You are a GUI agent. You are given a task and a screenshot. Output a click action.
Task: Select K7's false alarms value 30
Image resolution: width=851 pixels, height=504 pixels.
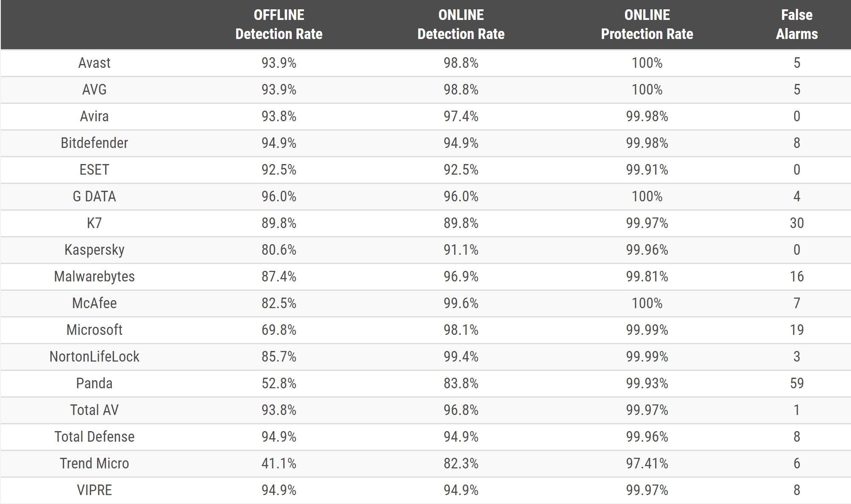click(x=796, y=223)
